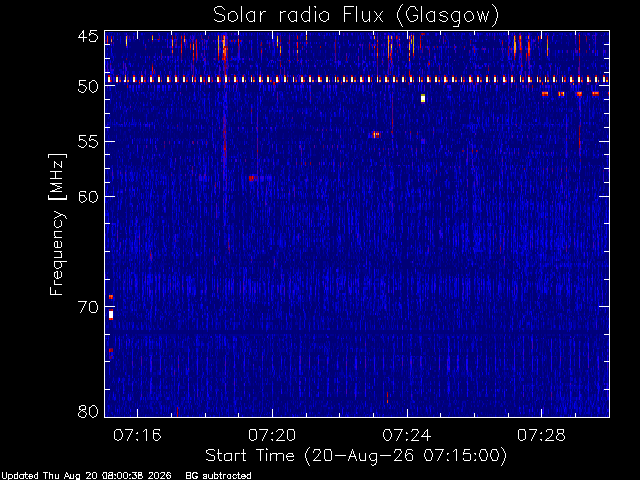Click the 07:28 time axis label

(x=541, y=435)
